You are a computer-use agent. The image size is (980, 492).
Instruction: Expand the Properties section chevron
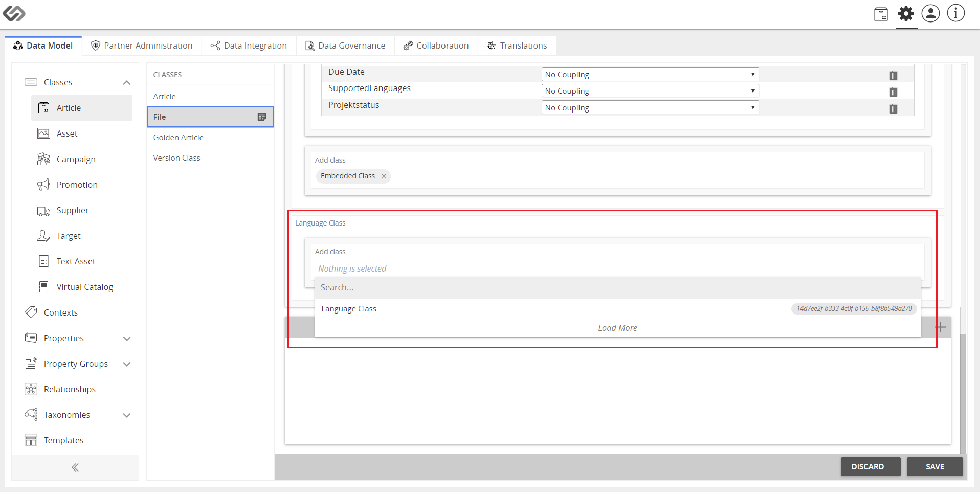(x=127, y=339)
